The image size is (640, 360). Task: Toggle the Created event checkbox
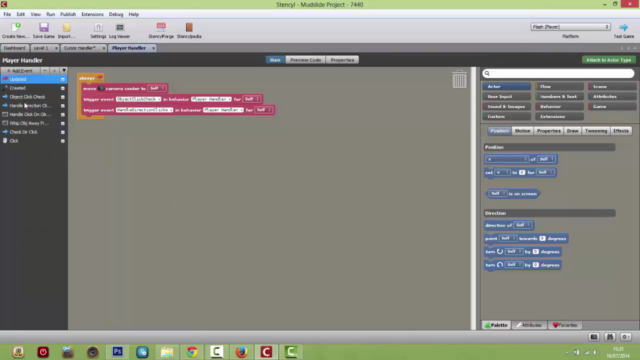(63, 88)
